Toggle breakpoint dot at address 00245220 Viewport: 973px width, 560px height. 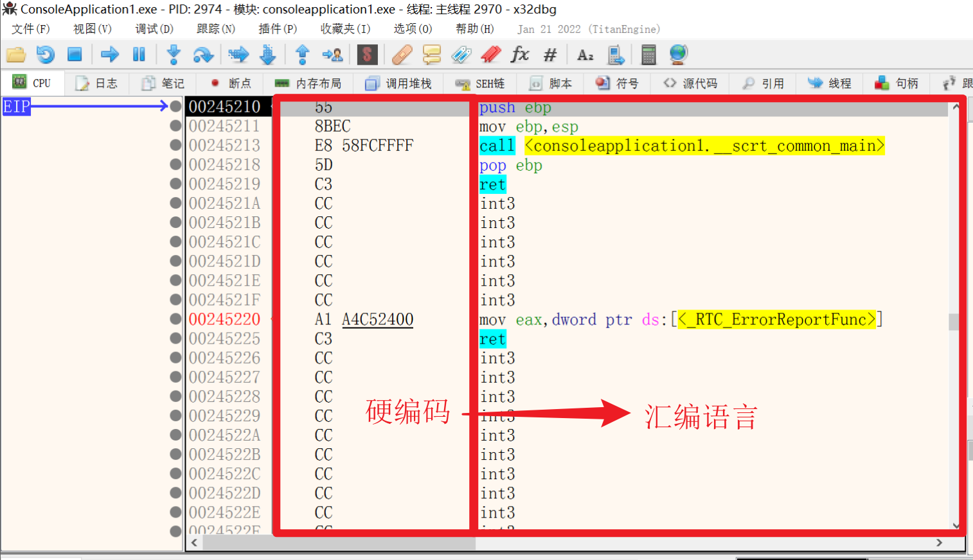point(176,319)
